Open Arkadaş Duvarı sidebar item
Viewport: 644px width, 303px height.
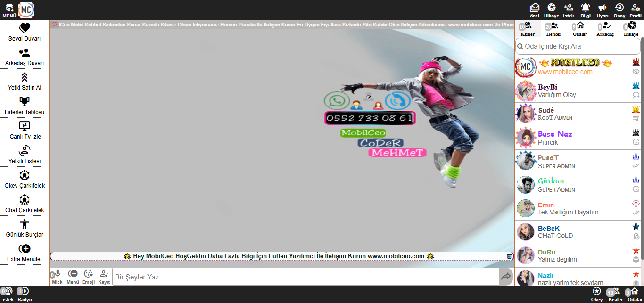[25, 57]
